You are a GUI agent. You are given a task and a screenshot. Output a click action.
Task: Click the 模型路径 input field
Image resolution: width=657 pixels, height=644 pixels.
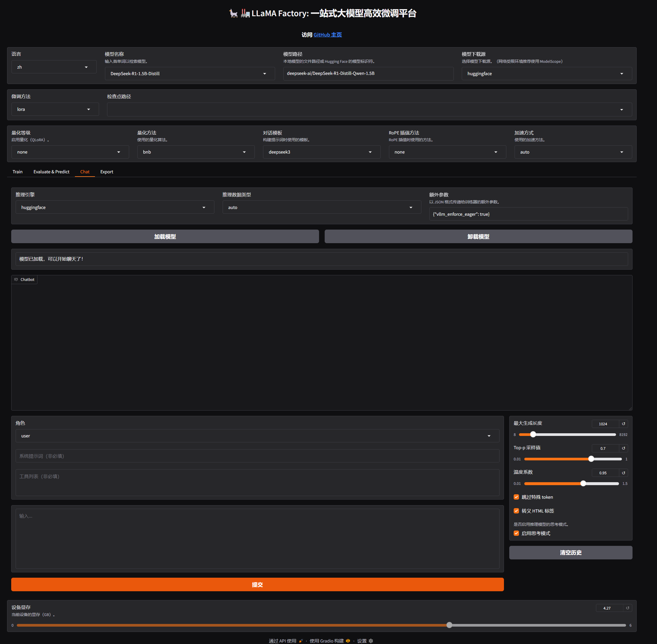368,73
